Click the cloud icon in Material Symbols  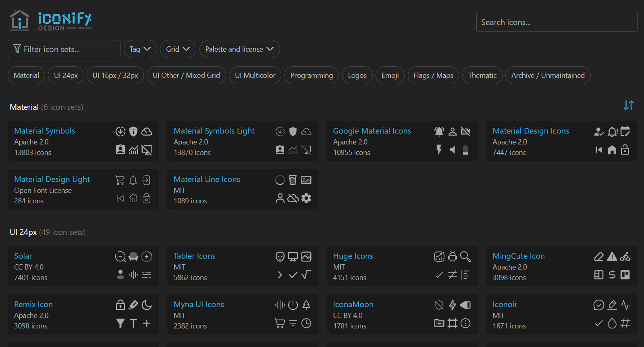tap(147, 132)
